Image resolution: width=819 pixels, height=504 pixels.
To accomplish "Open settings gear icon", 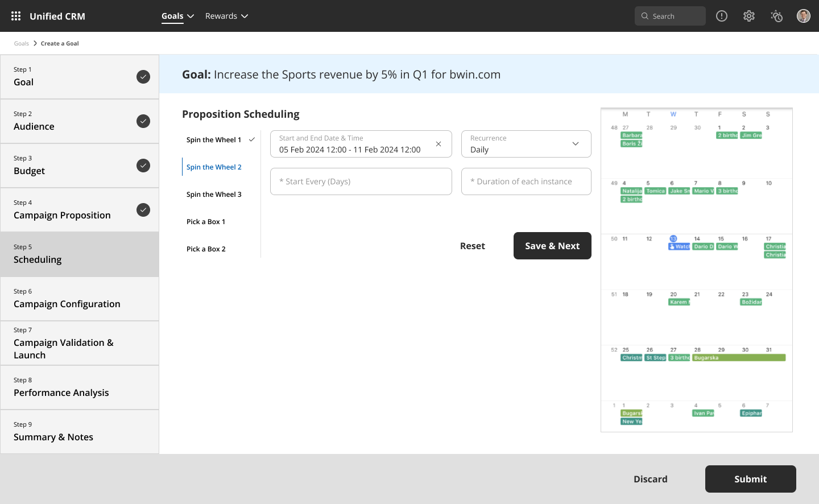I will [749, 16].
